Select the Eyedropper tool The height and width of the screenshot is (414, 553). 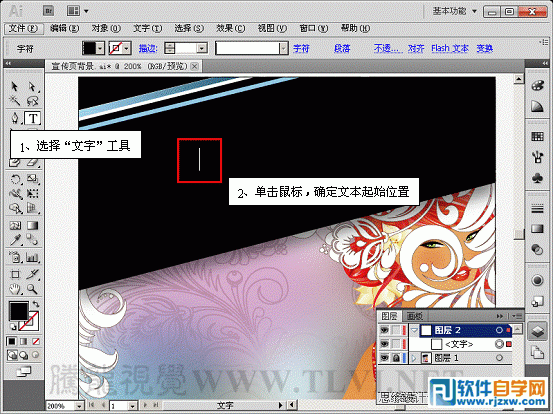[x=15, y=240]
